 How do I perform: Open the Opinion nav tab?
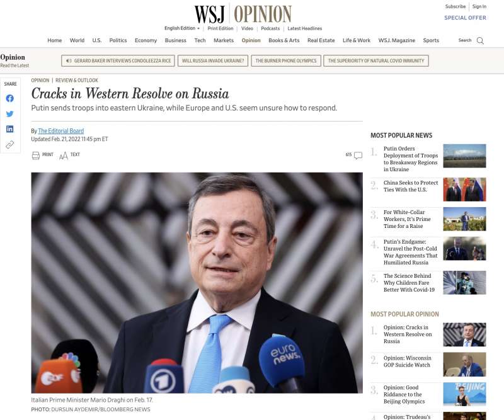[251, 40]
